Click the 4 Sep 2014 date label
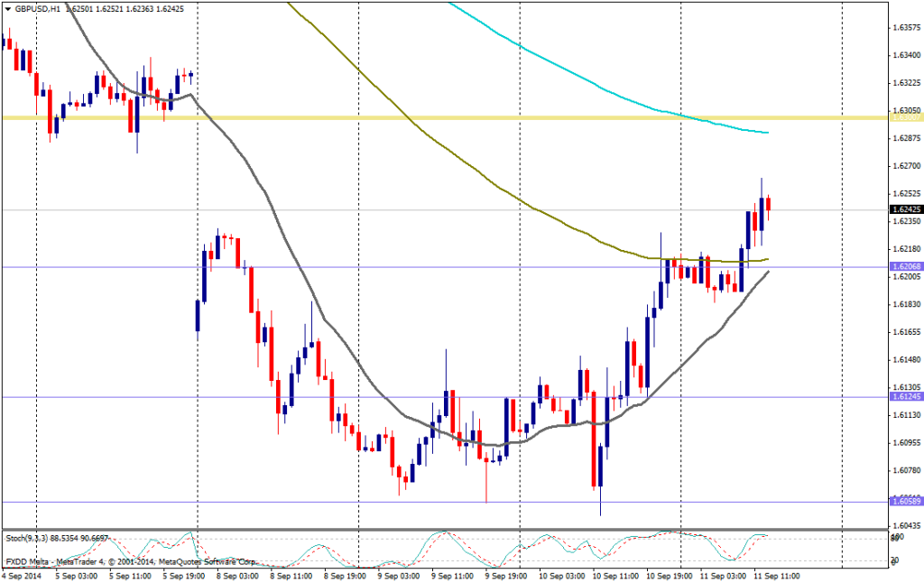Screen dimensions: 924x583 (x=23, y=575)
